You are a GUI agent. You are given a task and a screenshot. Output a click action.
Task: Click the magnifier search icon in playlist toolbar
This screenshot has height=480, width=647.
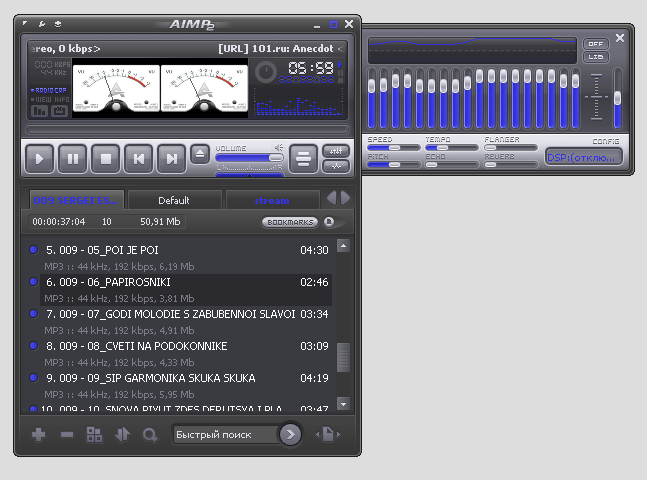click(150, 434)
